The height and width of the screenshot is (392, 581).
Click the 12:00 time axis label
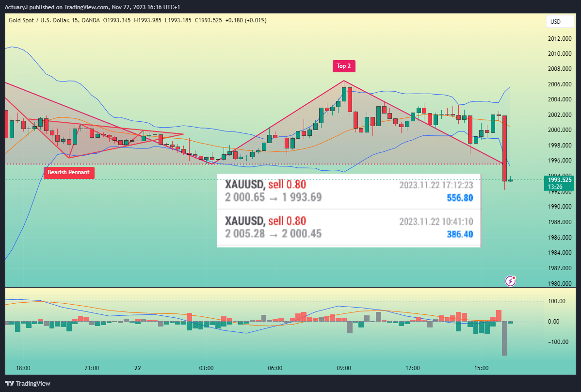413,368
